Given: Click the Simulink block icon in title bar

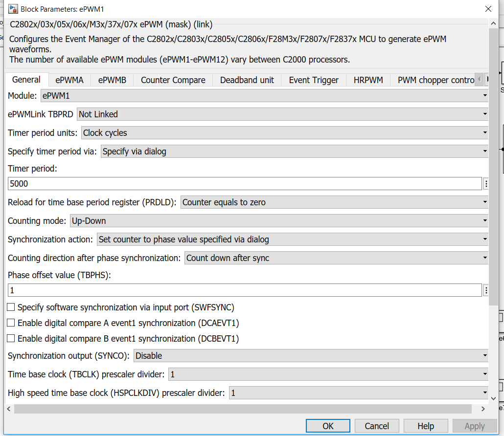Looking at the screenshot, I should tap(13, 9).
